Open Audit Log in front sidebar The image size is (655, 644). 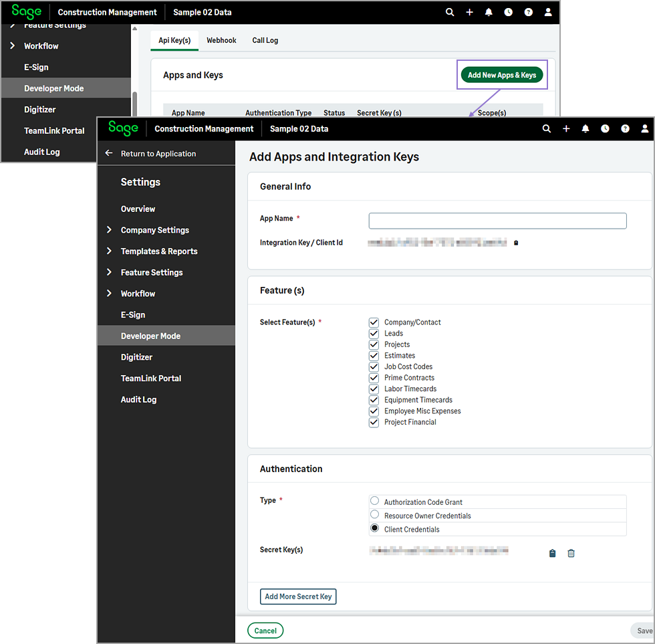tap(138, 399)
